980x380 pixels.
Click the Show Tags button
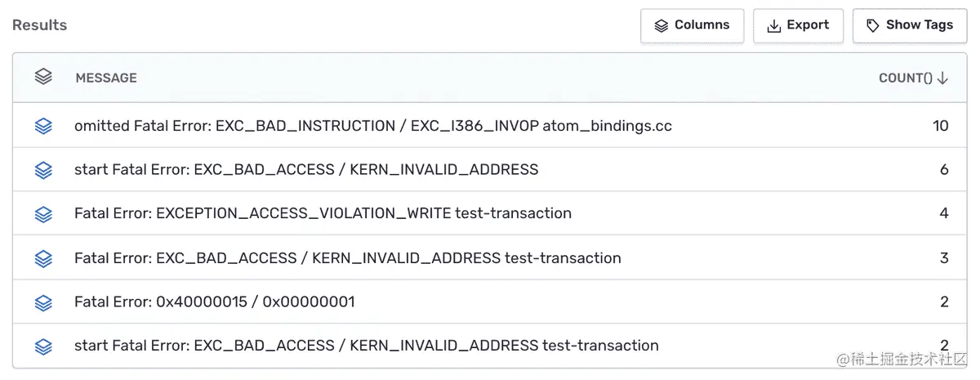[x=909, y=25]
